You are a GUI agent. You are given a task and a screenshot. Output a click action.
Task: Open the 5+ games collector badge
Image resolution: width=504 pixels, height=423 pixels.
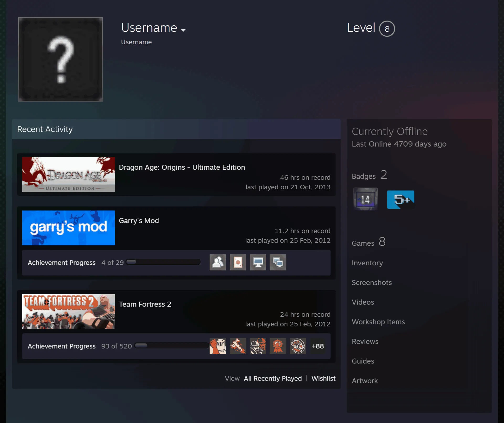[401, 200]
